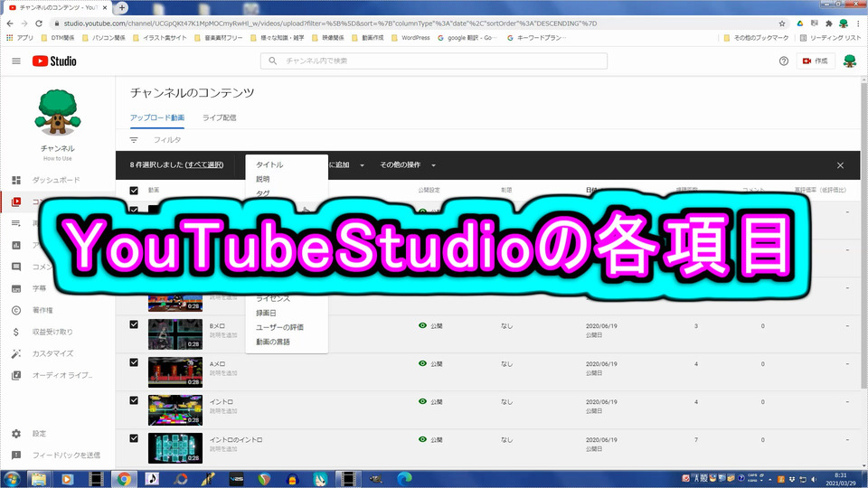This screenshot has height=488, width=868.
Task: Open the DTM関係 bookmark folder
Action: point(58,38)
